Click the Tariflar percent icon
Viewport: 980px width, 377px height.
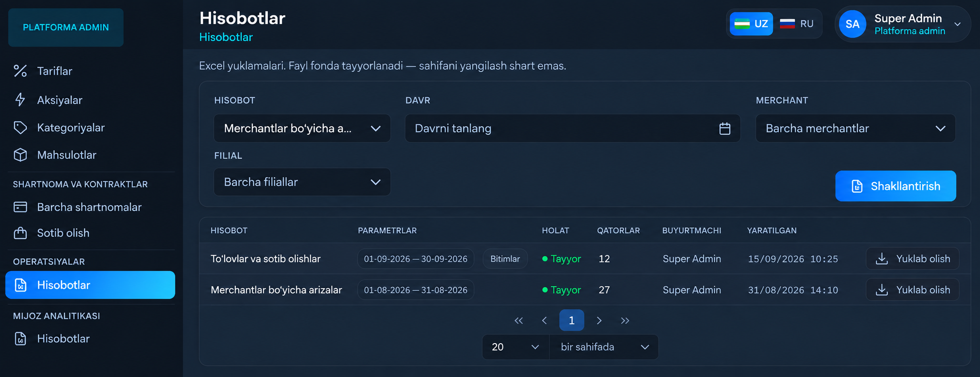(x=20, y=71)
